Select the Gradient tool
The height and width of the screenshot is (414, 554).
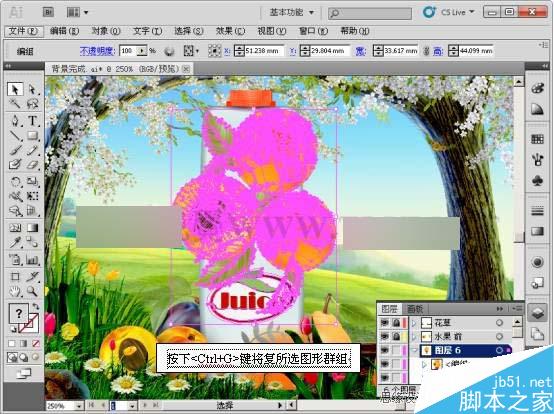[x=33, y=228]
